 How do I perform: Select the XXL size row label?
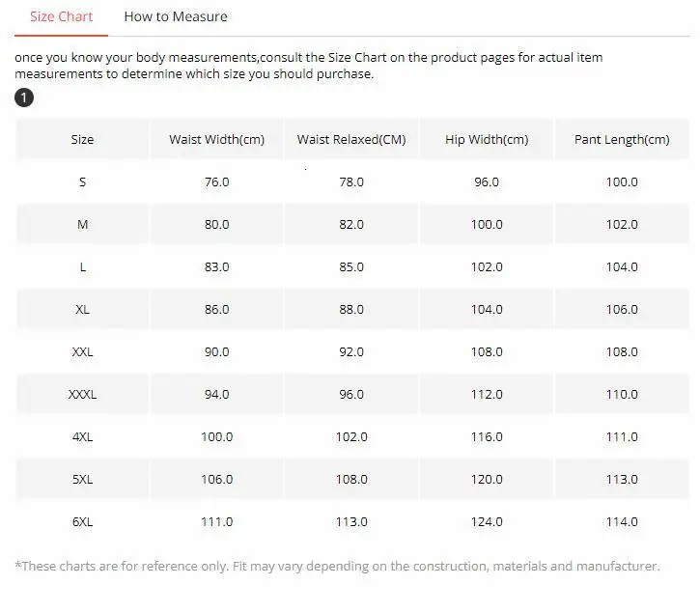click(x=82, y=351)
